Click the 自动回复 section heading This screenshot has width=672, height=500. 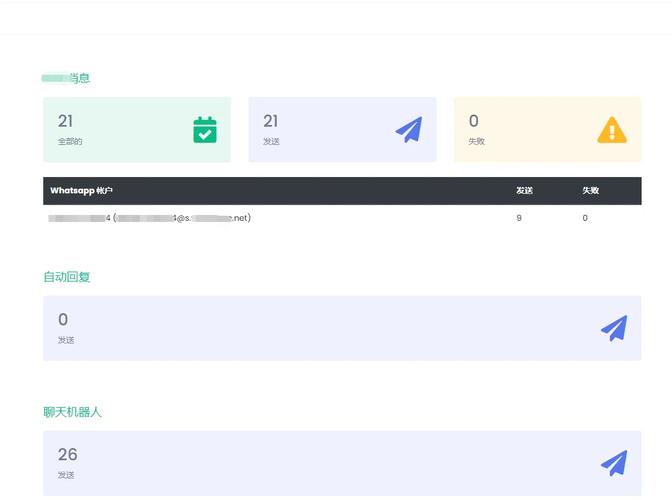click(67, 277)
